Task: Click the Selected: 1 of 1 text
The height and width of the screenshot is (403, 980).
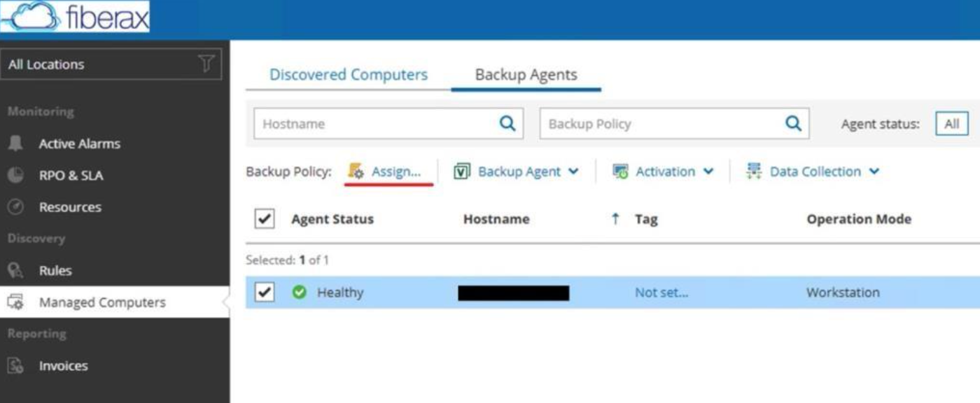Action: [287, 260]
